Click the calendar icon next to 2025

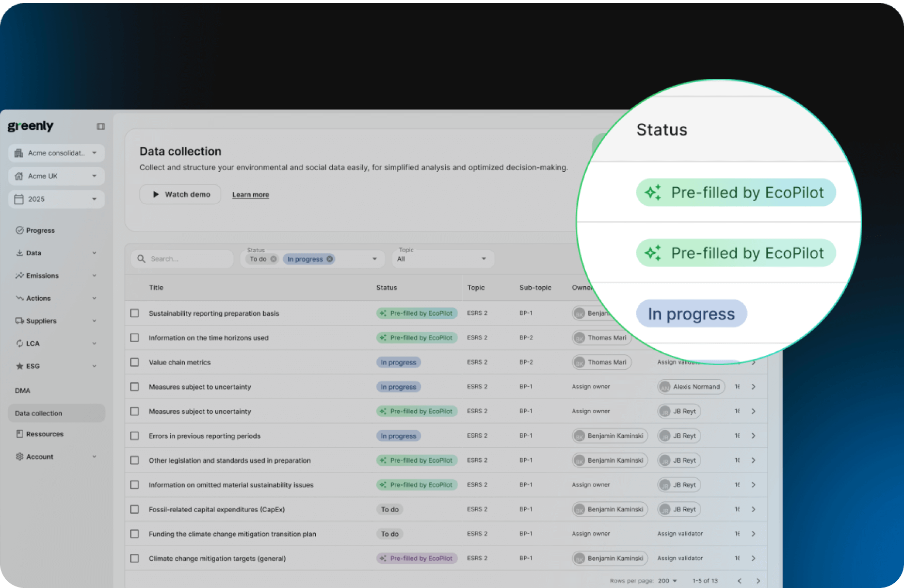[19, 199]
